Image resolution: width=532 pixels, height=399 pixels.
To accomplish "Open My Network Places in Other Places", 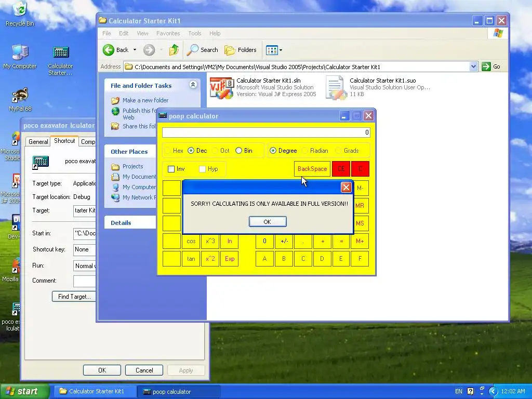I will click(115, 197).
